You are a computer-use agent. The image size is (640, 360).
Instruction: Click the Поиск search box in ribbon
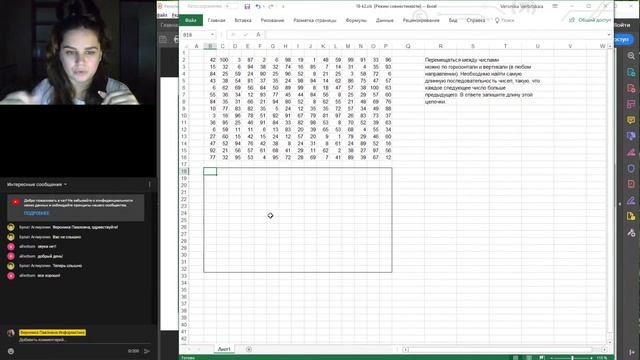pos(504,20)
